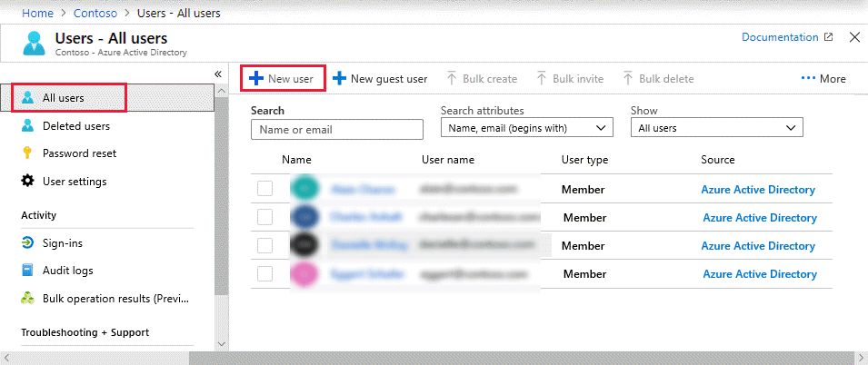Expand the Search attributes dropdown

(x=526, y=129)
